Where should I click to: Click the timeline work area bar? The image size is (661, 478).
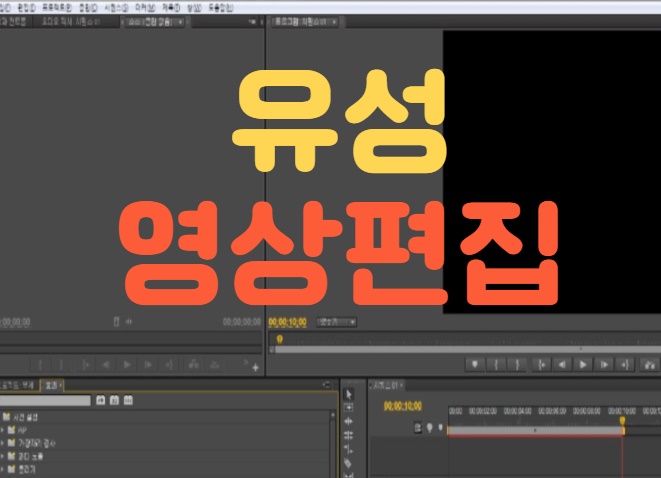pyautogui.click(x=536, y=430)
